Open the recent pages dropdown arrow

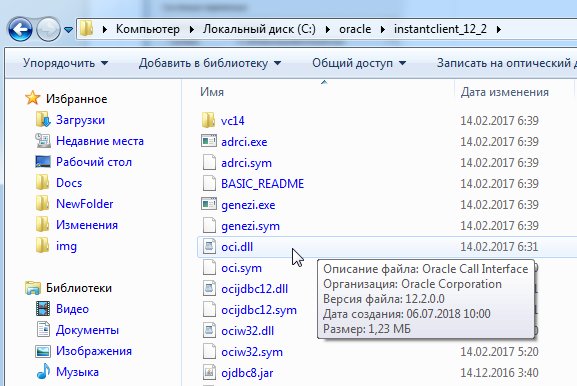[x=68, y=29]
